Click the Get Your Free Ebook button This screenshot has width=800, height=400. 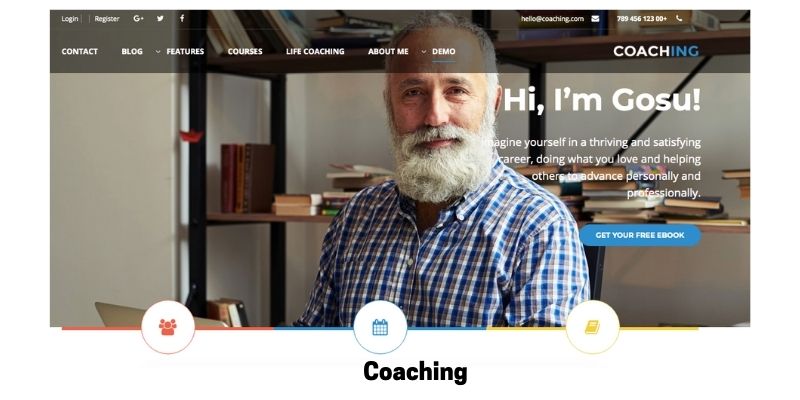[640, 235]
